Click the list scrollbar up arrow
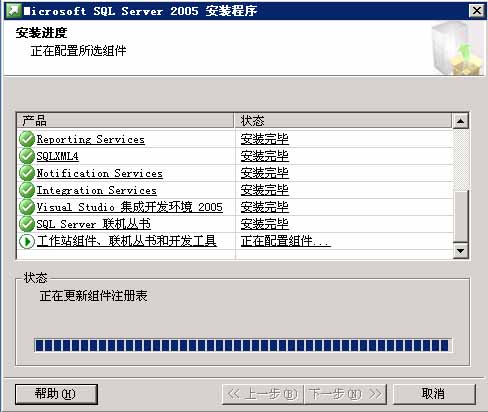 coord(461,121)
